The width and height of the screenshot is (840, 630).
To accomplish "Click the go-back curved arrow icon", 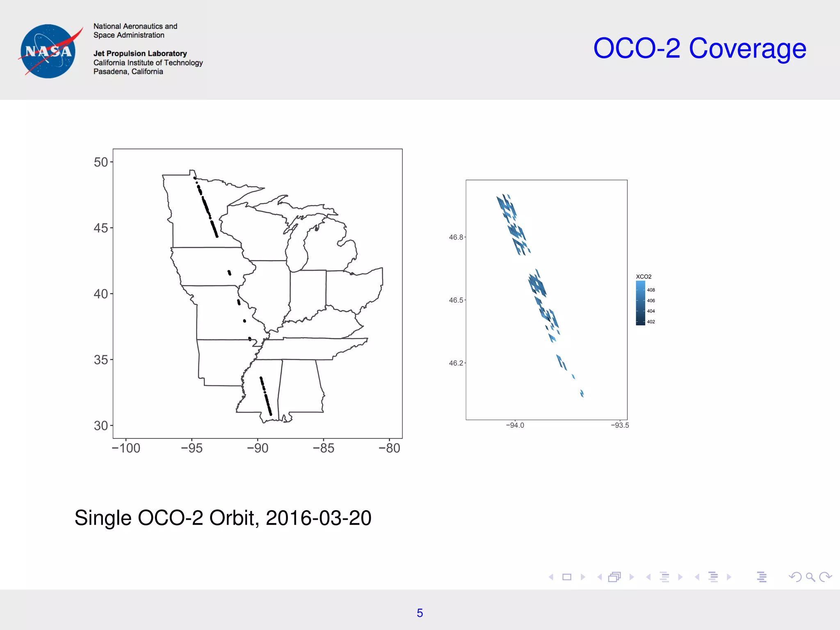I will pyautogui.click(x=795, y=577).
